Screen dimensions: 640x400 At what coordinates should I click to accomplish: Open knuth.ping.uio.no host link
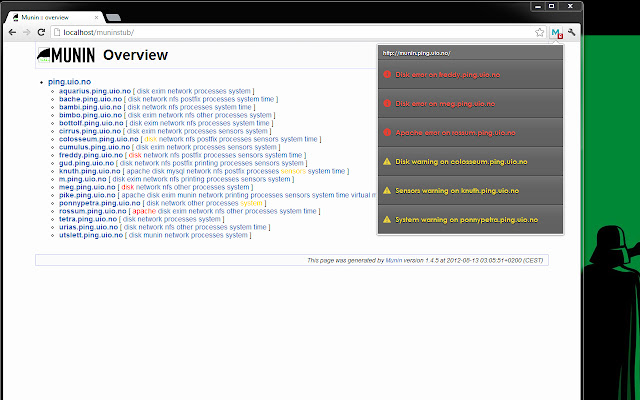89,171
